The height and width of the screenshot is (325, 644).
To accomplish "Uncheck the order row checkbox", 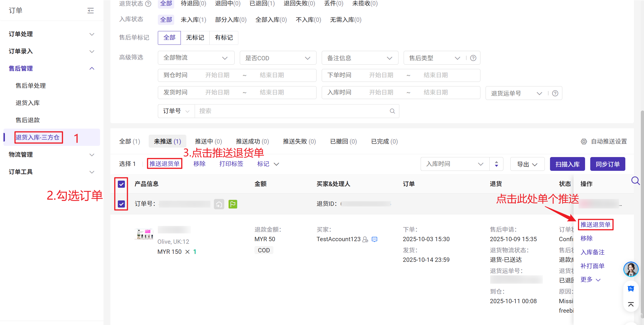I will pyautogui.click(x=121, y=204).
